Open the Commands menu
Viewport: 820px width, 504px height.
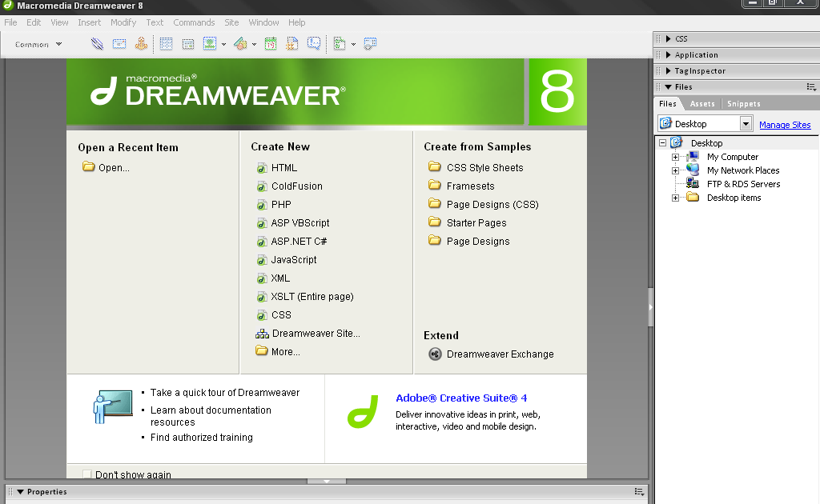194,22
